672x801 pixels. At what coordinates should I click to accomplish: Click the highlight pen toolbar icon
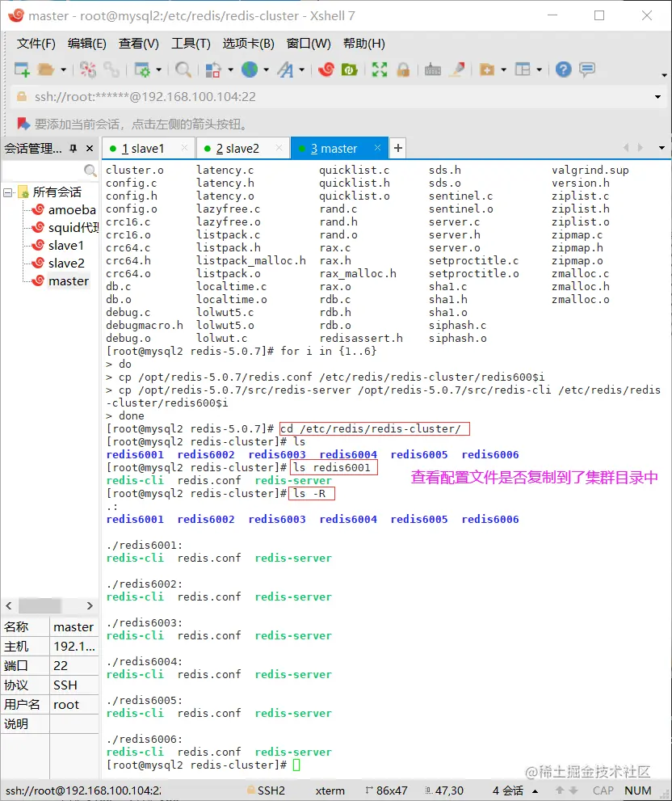(456, 70)
